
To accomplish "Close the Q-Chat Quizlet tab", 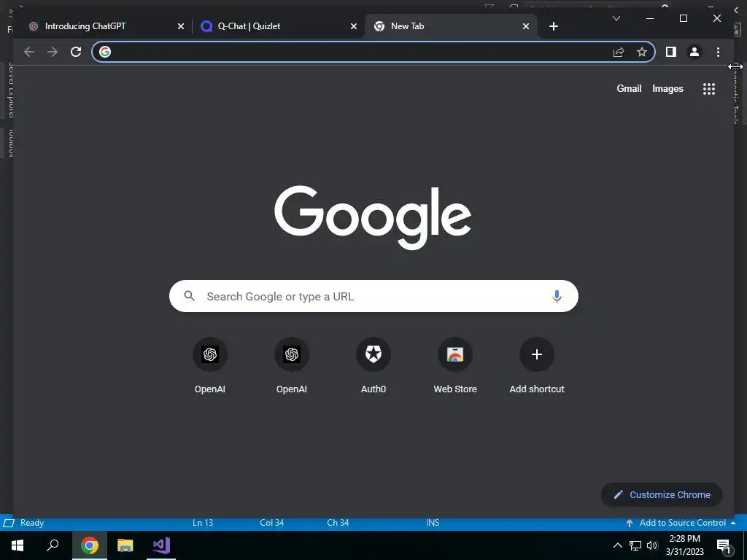I will coord(354,26).
